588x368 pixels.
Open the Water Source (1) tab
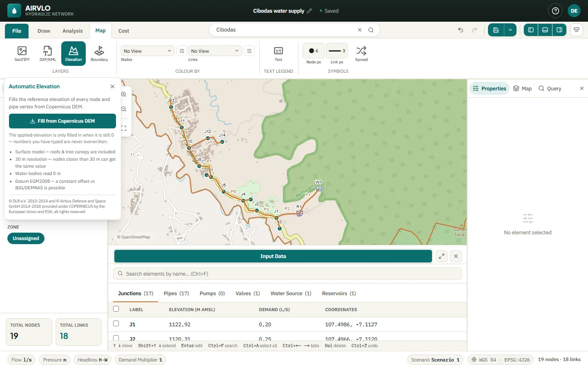(x=291, y=294)
